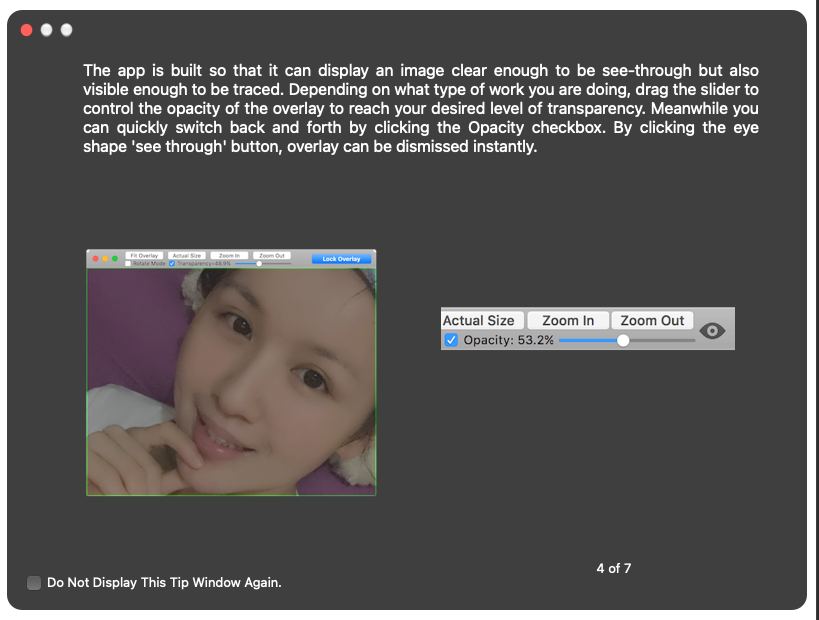Toggle the small Transparency checkbox in preview
The height and width of the screenshot is (620, 819).
tap(172, 264)
